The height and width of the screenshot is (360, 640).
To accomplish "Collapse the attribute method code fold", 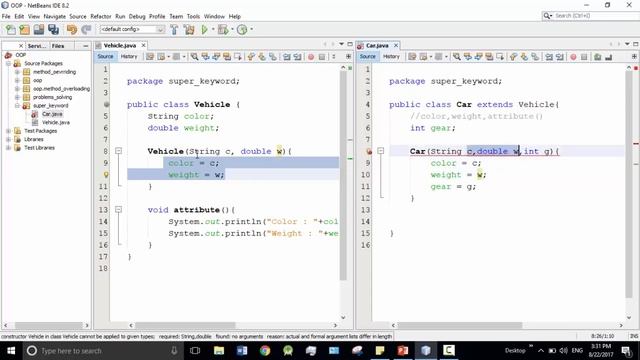I will 118,210.
